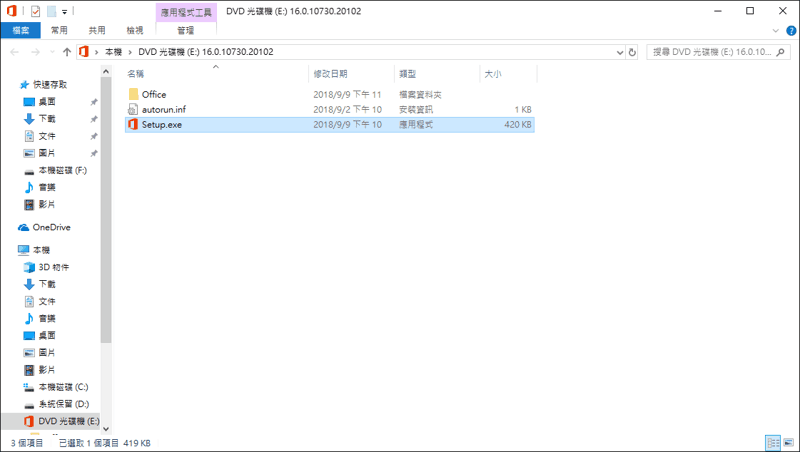The image size is (800, 452).
Task: Click chevron between 本機 and DVD breadcrumb
Action: tap(130, 52)
